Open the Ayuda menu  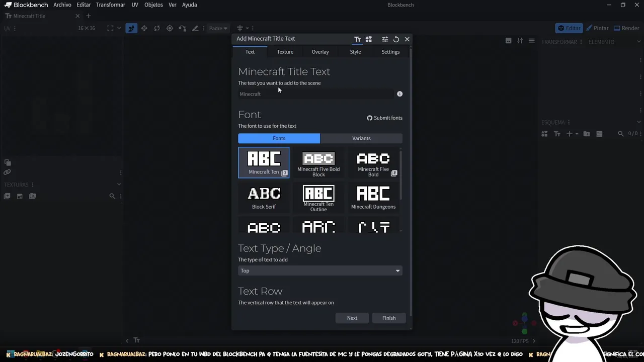(x=189, y=5)
